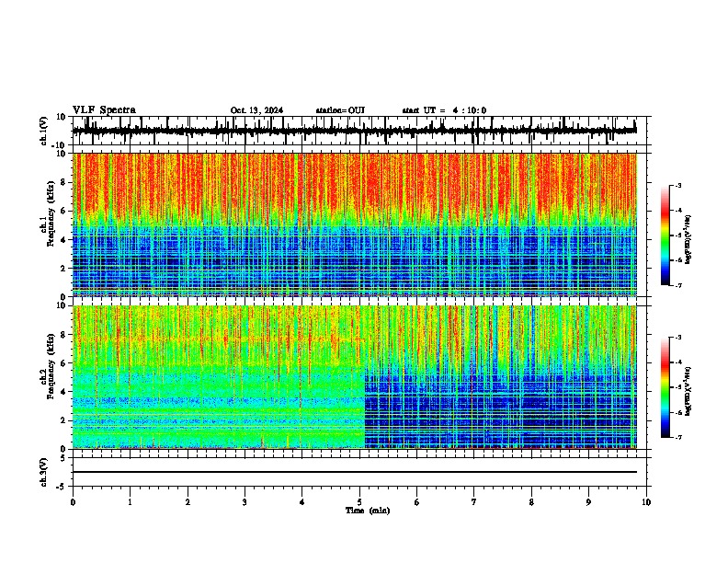Click the ch.1 spectrogram red high-frequency band

point(355,186)
